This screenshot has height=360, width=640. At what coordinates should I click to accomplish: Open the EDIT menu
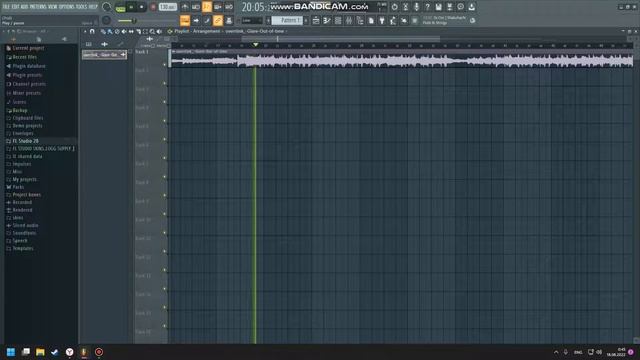(16, 7)
